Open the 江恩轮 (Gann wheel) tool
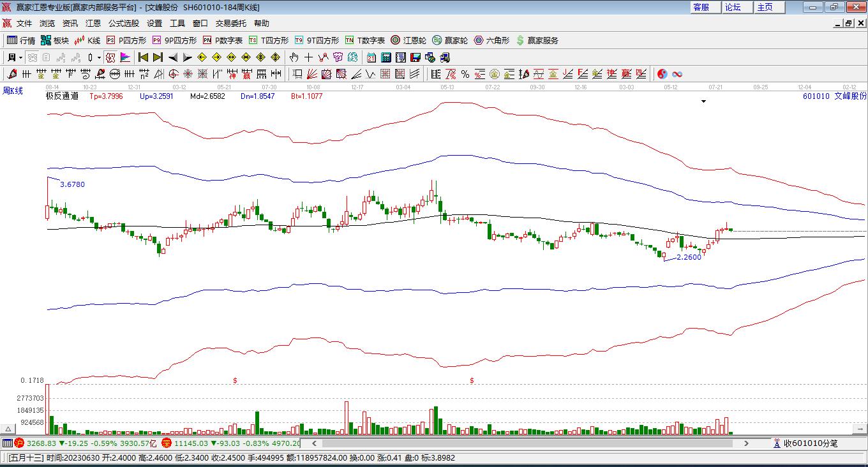Screen dimensions: 868x467 [408, 40]
